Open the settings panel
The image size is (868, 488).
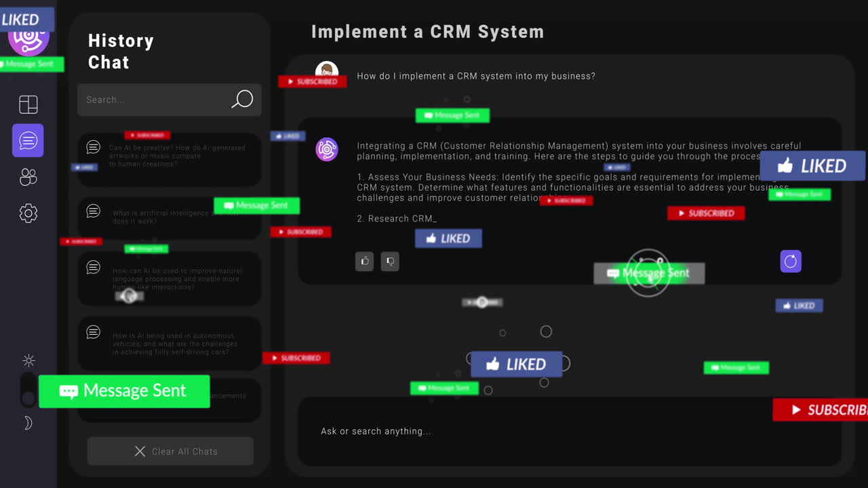[x=28, y=213]
